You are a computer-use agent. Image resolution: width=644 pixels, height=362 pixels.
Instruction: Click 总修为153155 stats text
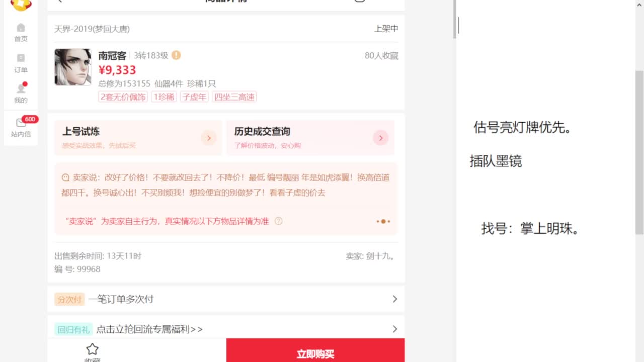click(x=124, y=83)
